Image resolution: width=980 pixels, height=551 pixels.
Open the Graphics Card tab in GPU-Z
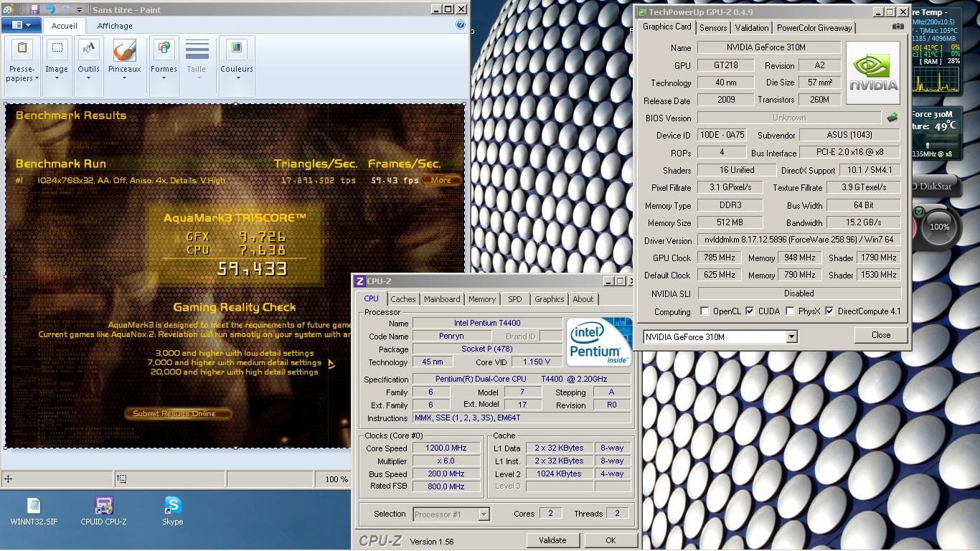click(x=666, y=27)
